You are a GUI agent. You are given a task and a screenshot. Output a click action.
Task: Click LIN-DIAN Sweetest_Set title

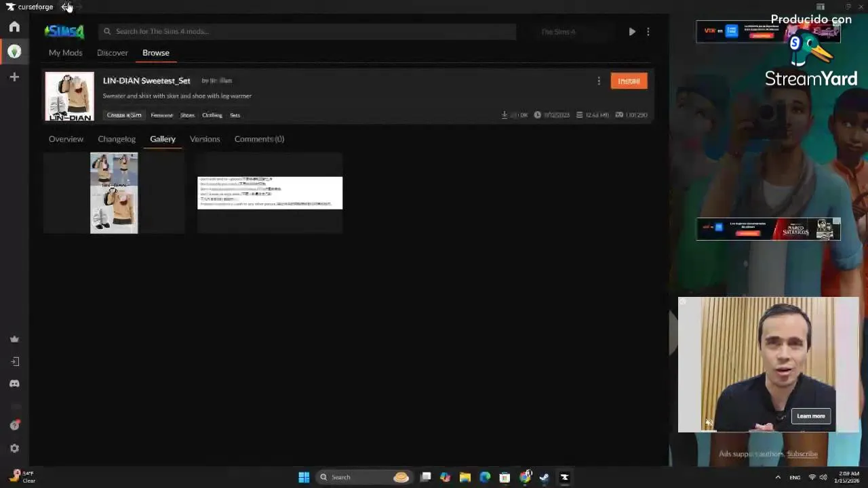tap(146, 81)
